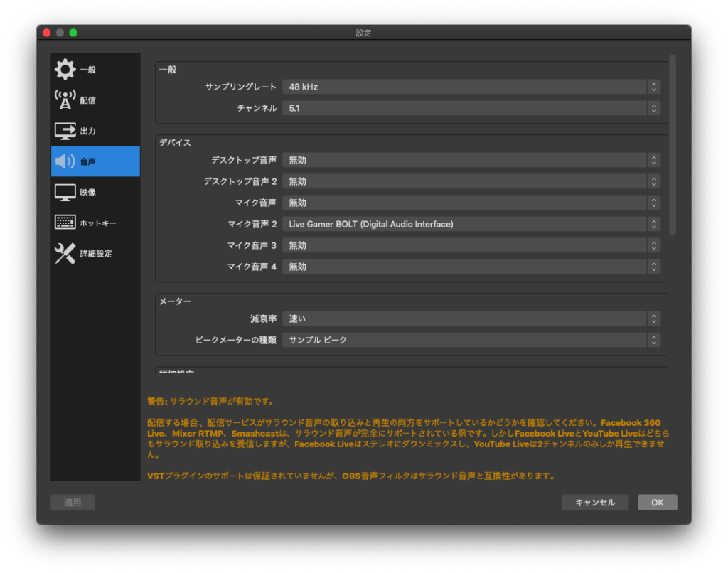This screenshot has width=728, height=573.
Task: Open the マイク音声 4 device dropdown
Action: click(x=471, y=267)
